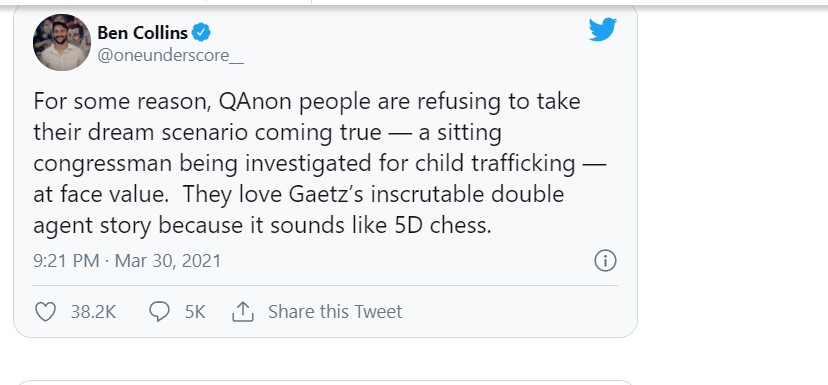Click the 5K replies count
The width and height of the screenshot is (828, 385).
pyautogui.click(x=195, y=312)
